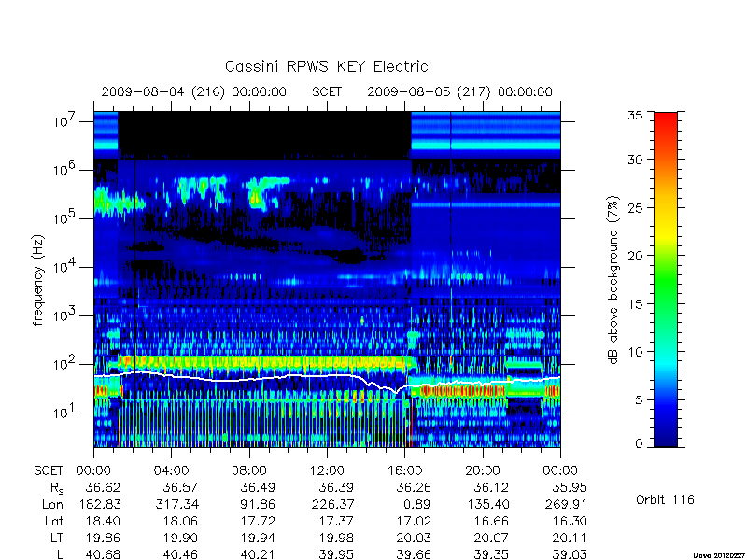Select longitude value 226.37

click(332, 504)
